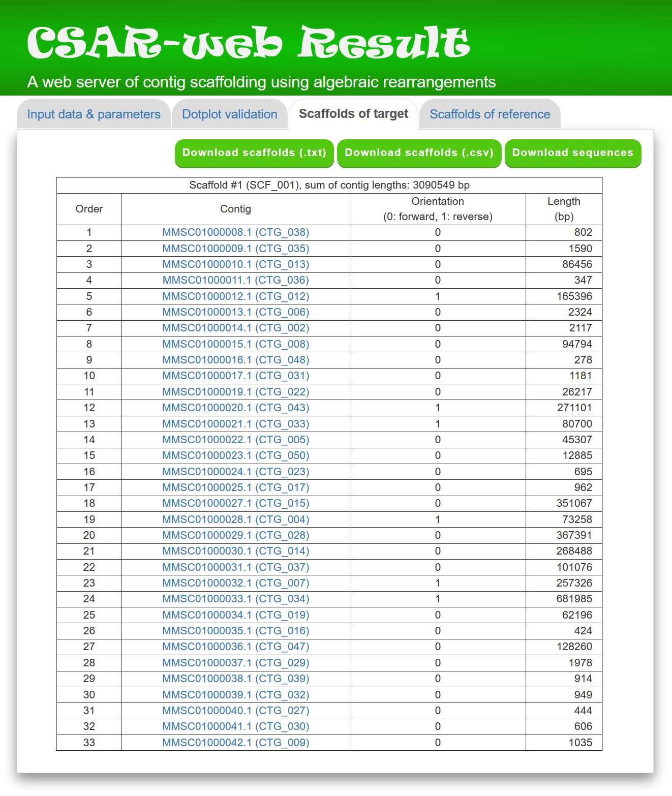Visit the MMSC01000033.1 (CTG_034) contig link

click(235, 599)
